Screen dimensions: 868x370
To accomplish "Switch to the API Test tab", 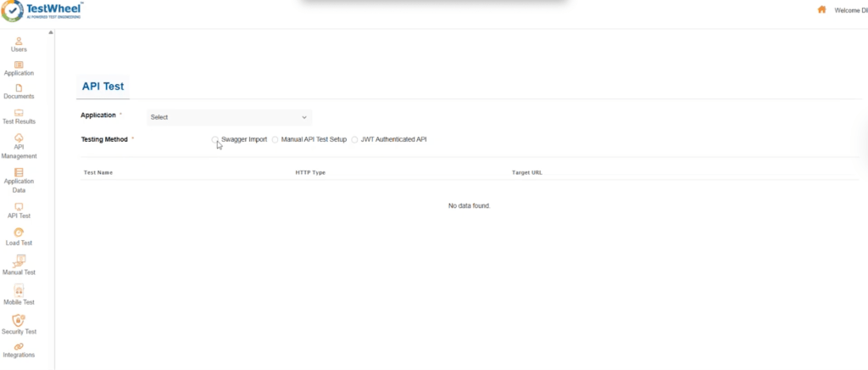I will click(103, 87).
